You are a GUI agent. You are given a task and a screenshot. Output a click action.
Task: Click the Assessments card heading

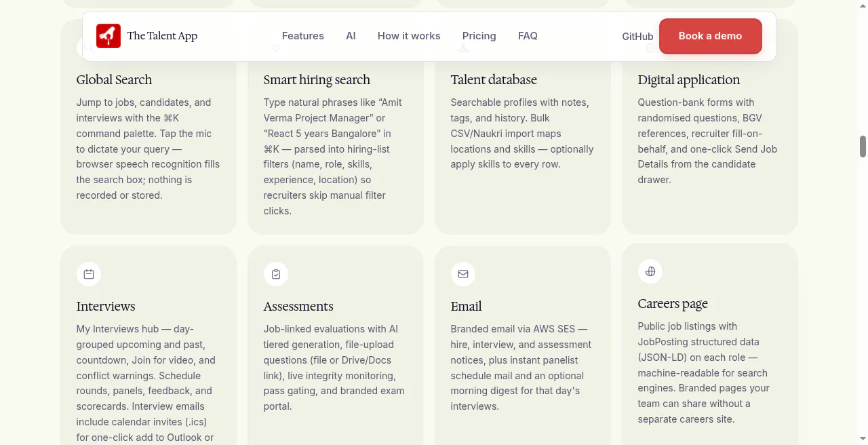(298, 306)
